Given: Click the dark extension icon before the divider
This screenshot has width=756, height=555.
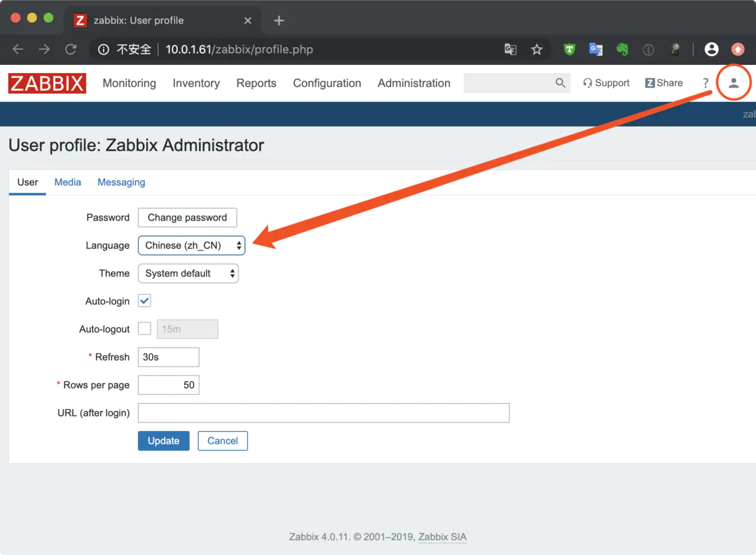Looking at the screenshot, I should coord(675,49).
